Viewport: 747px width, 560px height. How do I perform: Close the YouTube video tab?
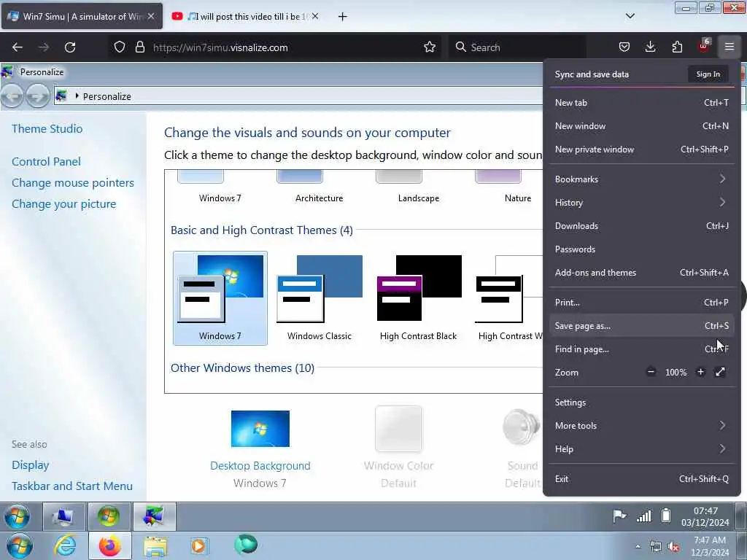pos(315,16)
